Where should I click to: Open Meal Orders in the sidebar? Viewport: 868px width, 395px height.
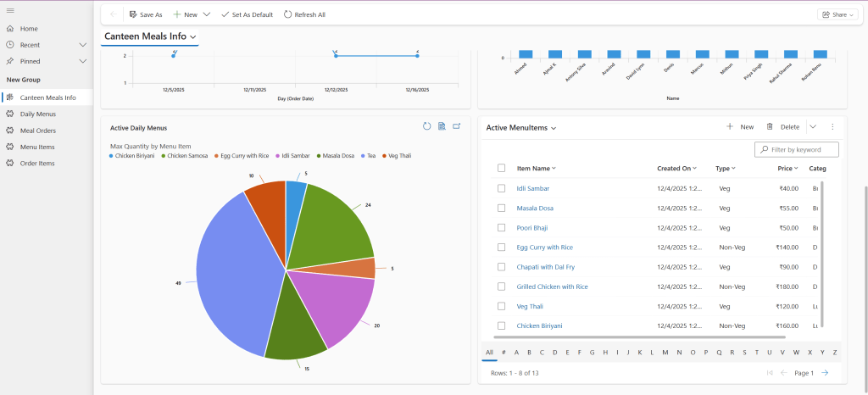38,131
